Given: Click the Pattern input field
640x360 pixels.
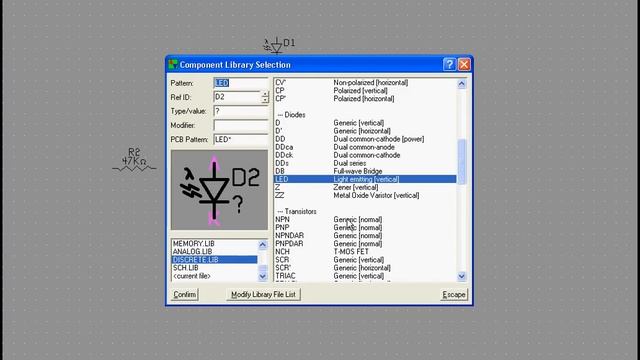Looking at the screenshot, I should [x=240, y=83].
